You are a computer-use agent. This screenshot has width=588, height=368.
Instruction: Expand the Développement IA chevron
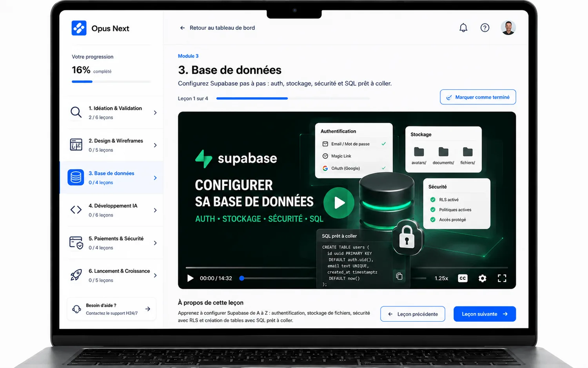click(155, 210)
